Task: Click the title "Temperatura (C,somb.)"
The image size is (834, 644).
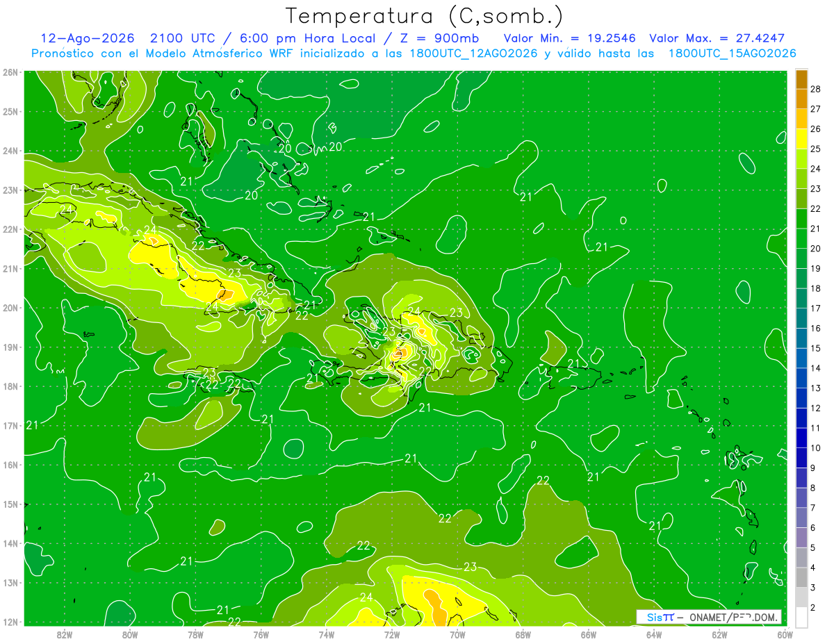Action: 425,17
